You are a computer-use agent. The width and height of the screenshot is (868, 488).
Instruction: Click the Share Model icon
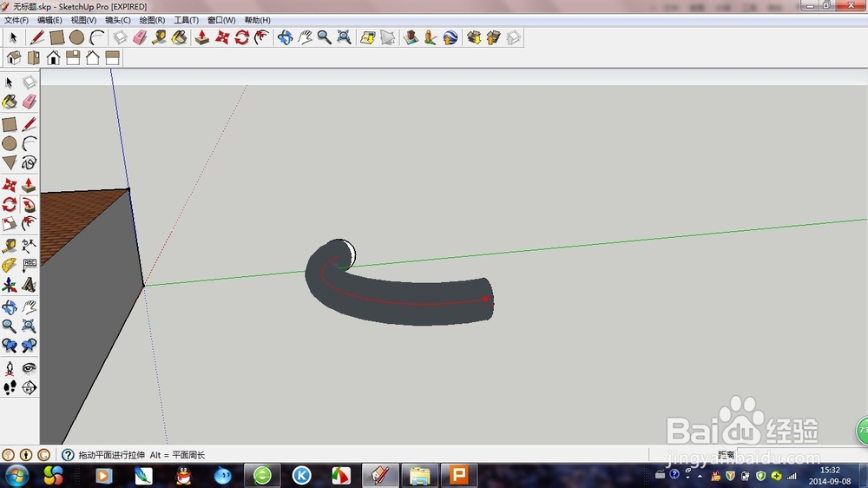tap(493, 37)
